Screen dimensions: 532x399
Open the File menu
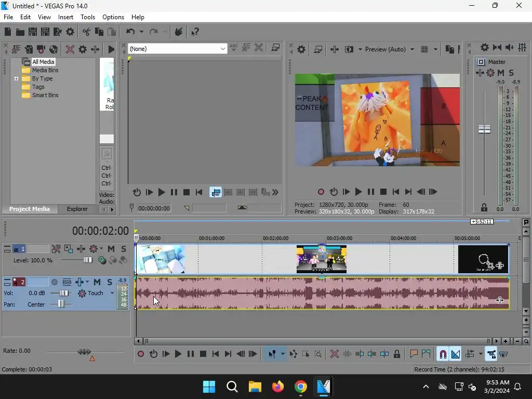[8, 17]
